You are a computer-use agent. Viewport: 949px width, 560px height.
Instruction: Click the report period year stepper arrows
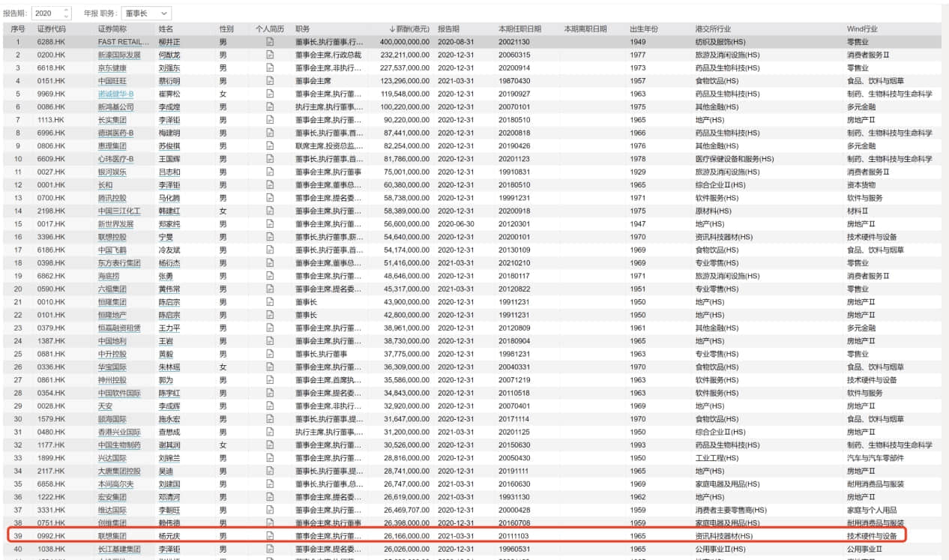pyautogui.click(x=66, y=13)
